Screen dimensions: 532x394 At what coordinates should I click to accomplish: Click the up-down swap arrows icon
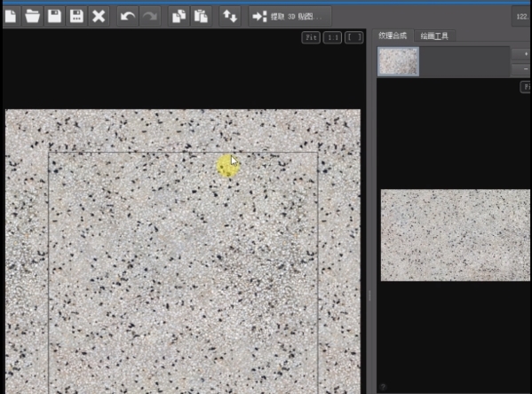[x=230, y=16]
